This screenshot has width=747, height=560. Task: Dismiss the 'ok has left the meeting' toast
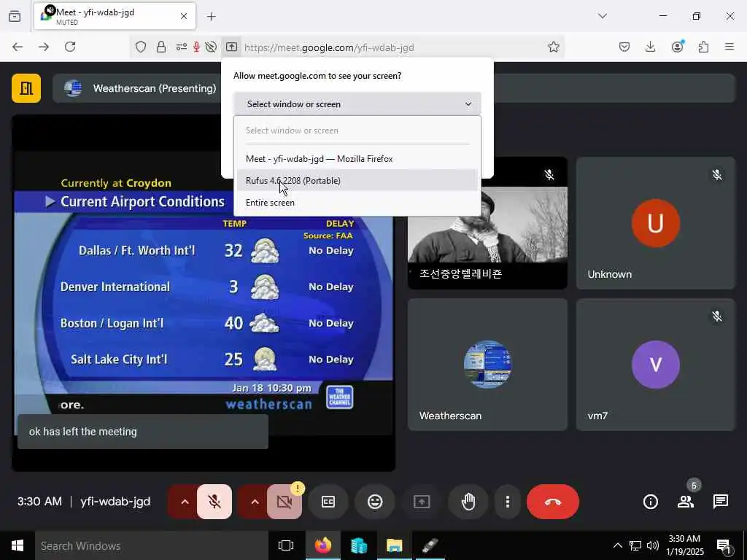pyautogui.click(x=143, y=432)
